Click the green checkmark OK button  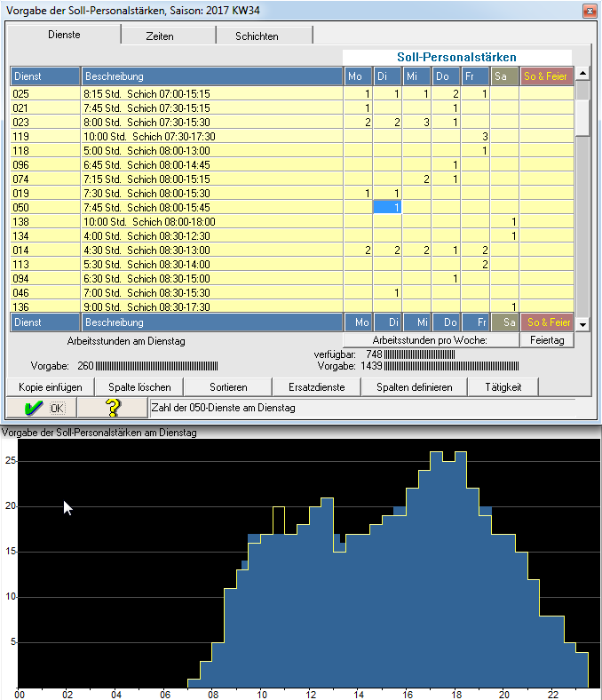41,408
